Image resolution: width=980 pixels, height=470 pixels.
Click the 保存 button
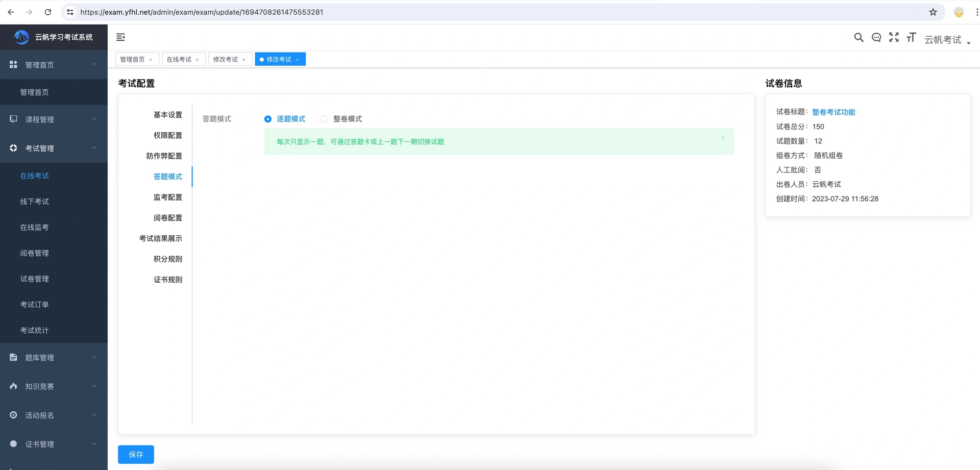136,454
